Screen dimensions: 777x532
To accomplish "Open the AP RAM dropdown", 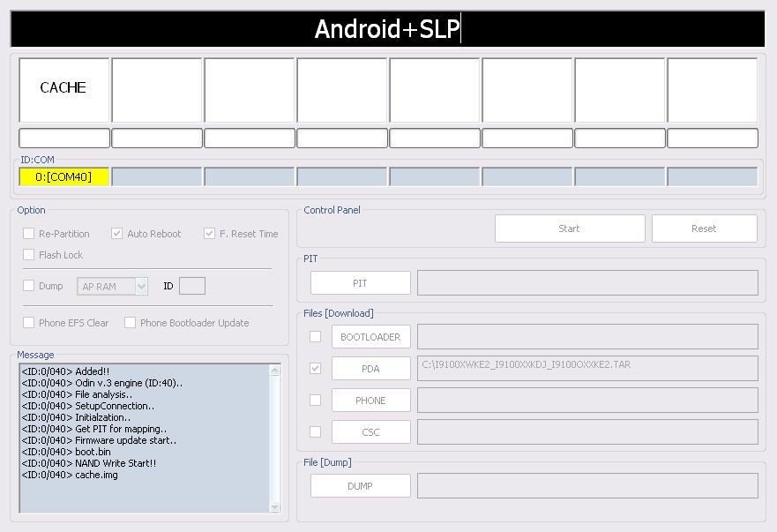I will 141,286.
